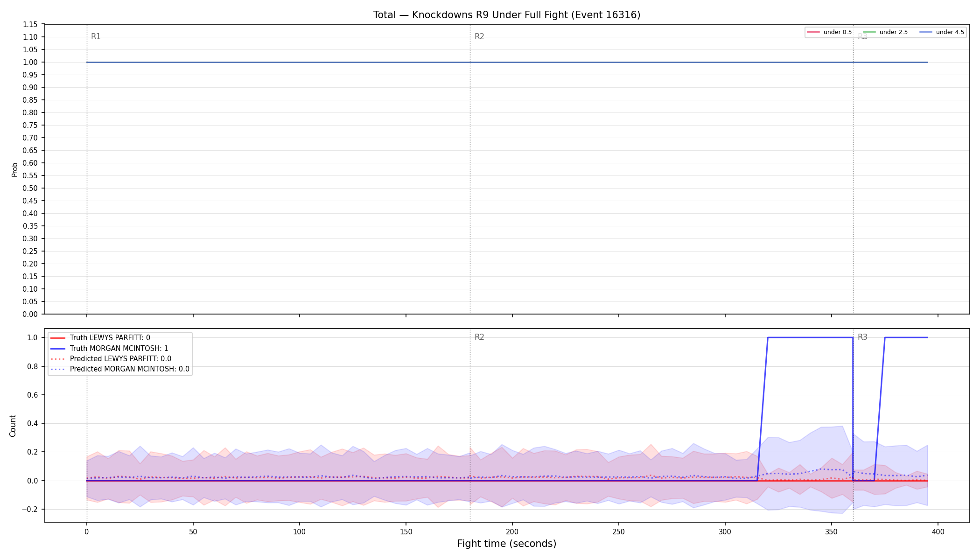Click the 0.25 tick on the Prob axis
This screenshot has width=980, height=560.
pos(30,251)
